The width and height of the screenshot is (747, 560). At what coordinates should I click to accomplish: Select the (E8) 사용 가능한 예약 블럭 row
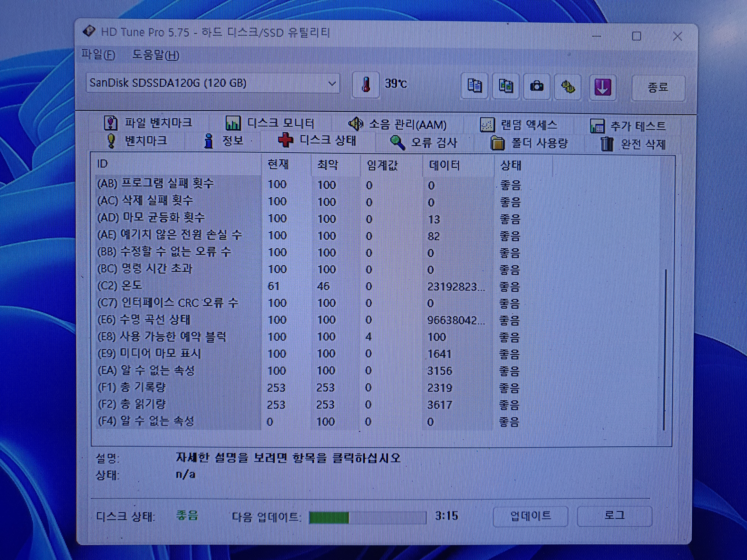coord(309,336)
